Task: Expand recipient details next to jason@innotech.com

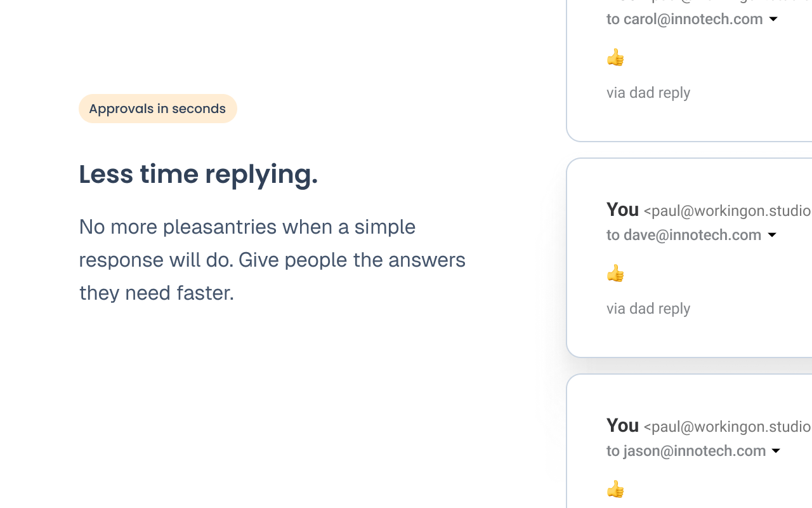Action: [x=776, y=451]
